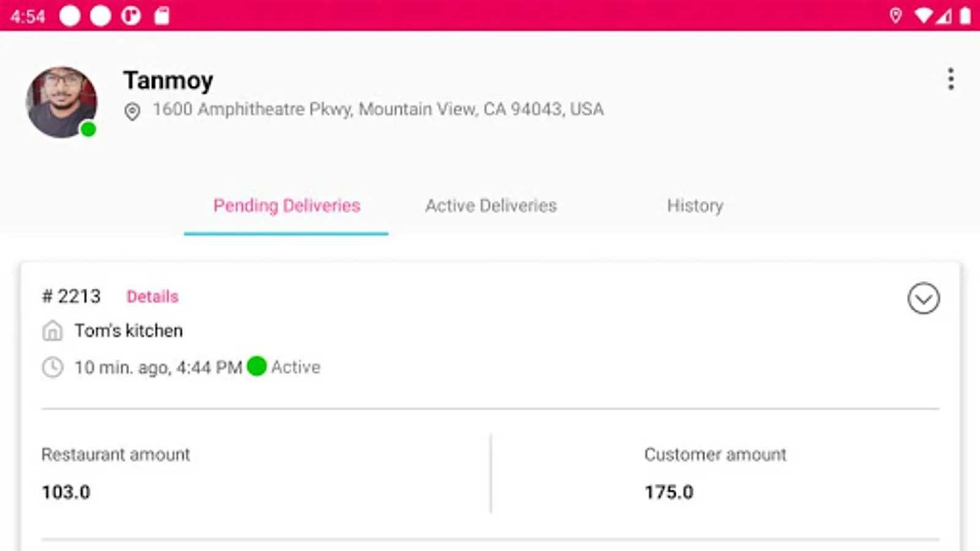This screenshot has width=980, height=551.
Task: Open the History tab
Action: (695, 206)
